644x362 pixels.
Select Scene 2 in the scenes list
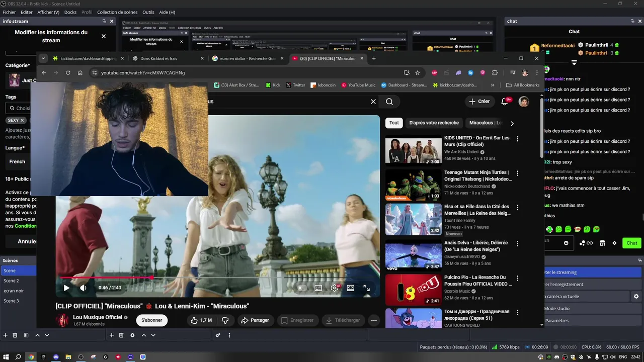(x=18, y=281)
